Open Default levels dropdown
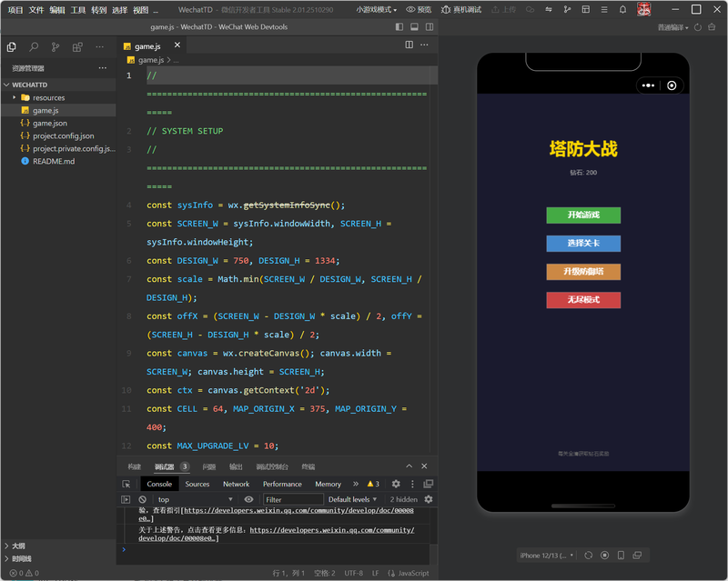This screenshot has height=581, width=728. [x=352, y=499]
